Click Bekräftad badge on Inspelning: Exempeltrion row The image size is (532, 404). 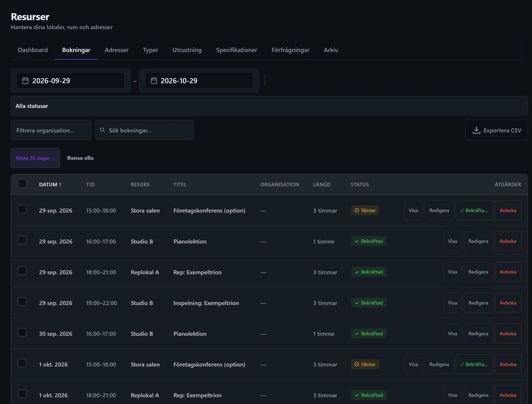coord(369,303)
